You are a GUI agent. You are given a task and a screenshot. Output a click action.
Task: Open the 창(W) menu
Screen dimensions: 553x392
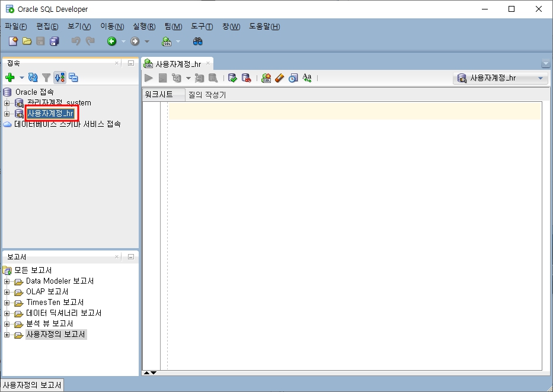tap(231, 27)
